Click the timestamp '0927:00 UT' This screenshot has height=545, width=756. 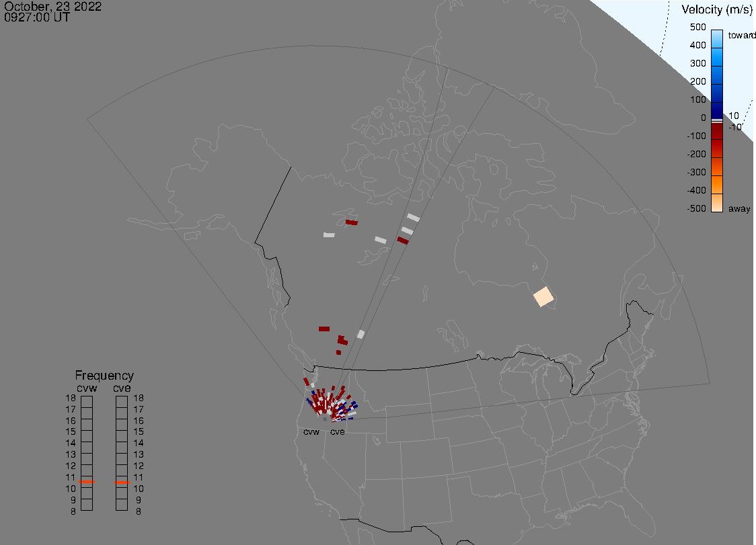pyautogui.click(x=36, y=17)
